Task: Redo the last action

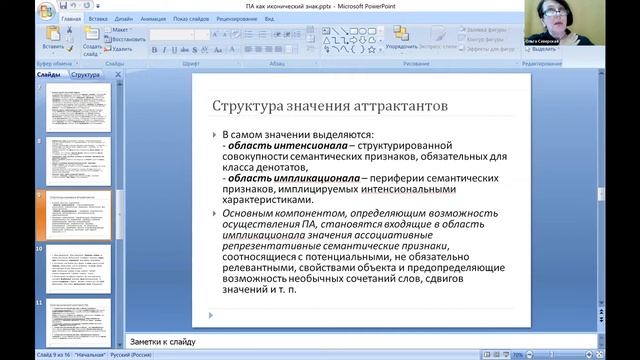Action: (x=87, y=6)
